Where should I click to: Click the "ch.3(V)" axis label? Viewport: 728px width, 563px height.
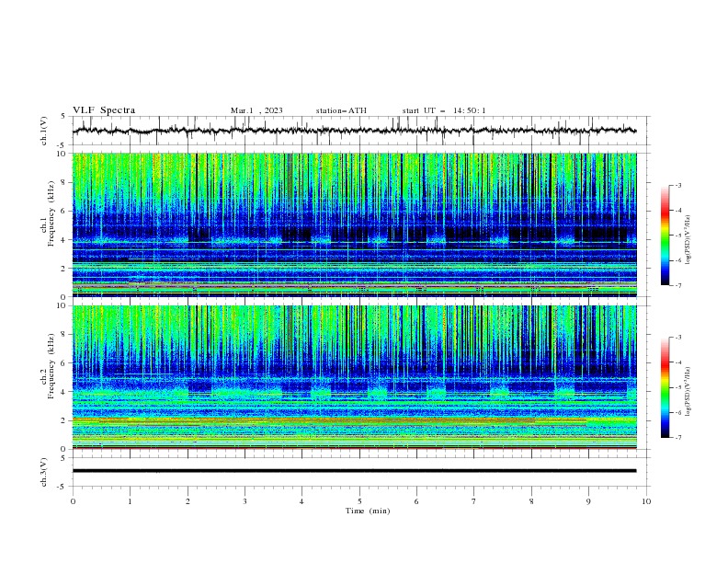tap(44, 472)
